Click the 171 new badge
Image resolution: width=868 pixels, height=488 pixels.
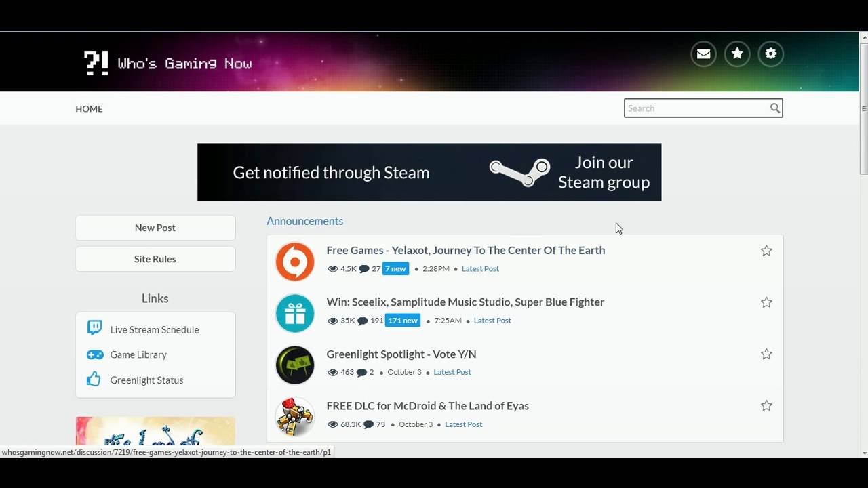coord(403,320)
